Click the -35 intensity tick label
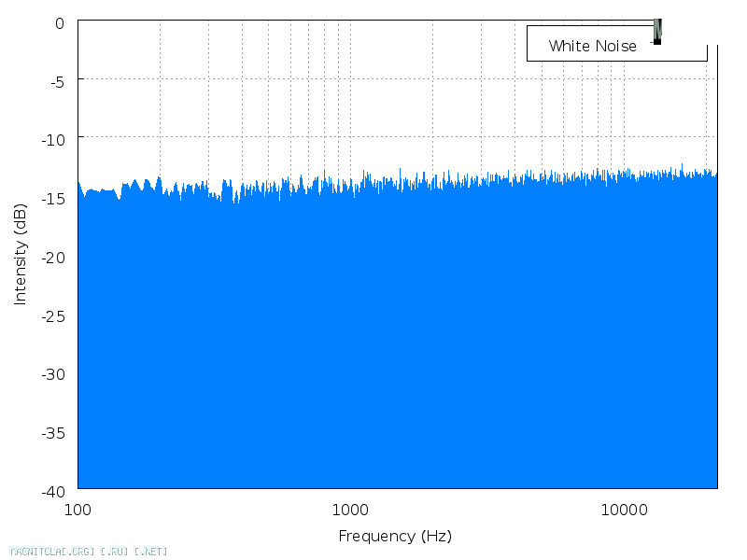The height and width of the screenshot is (560, 747). [x=53, y=433]
